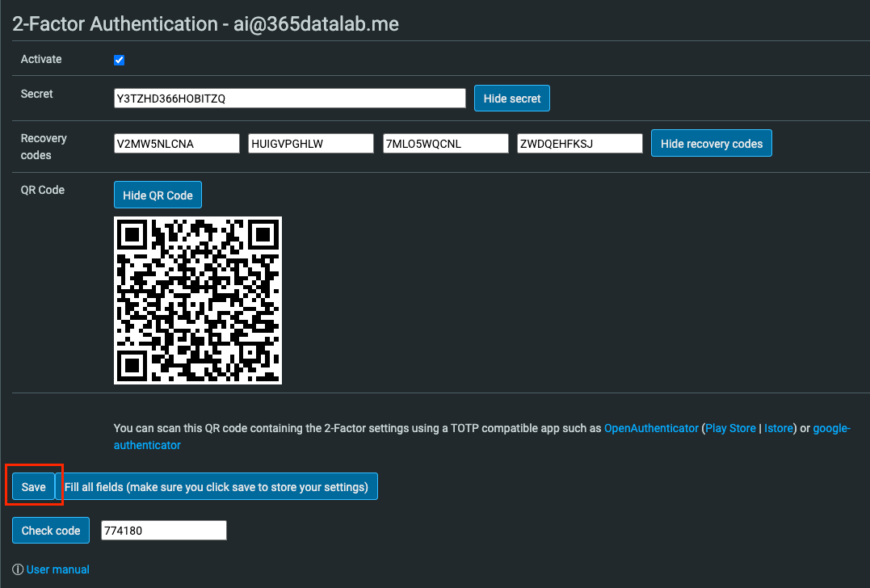The height and width of the screenshot is (588, 870).
Task: Uncheck the Activate checkbox
Action: (x=119, y=60)
